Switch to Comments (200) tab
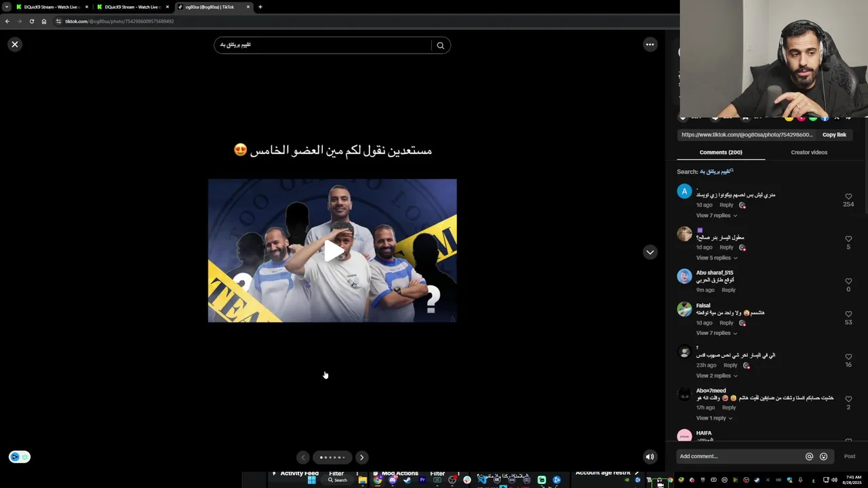 [x=721, y=152]
